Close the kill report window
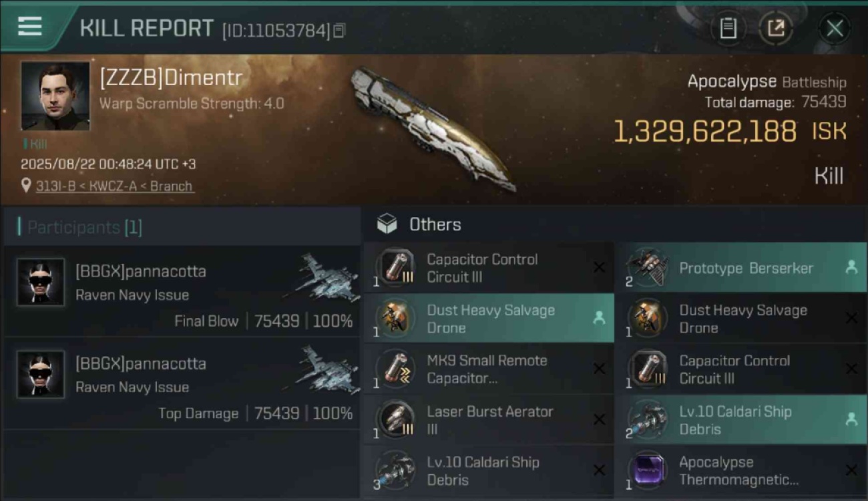The width and height of the screenshot is (868, 501). pyautogui.click(x=835, y=29)
